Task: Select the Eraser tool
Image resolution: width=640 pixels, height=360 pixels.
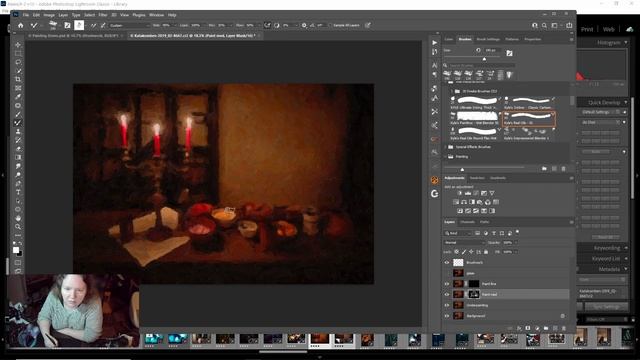Action: click(x=18, y=149)
